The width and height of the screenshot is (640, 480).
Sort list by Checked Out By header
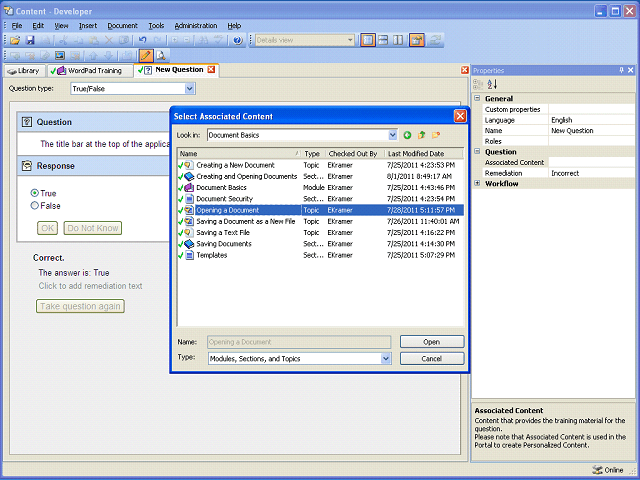click(x=355, y=154)
